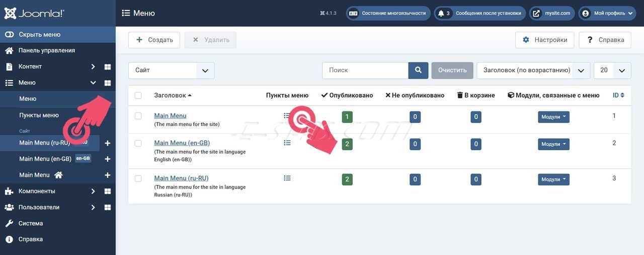Open the Заголовок (по возрастанию) sort dropdown
The image size is (644, 255).
click(533, 71)
